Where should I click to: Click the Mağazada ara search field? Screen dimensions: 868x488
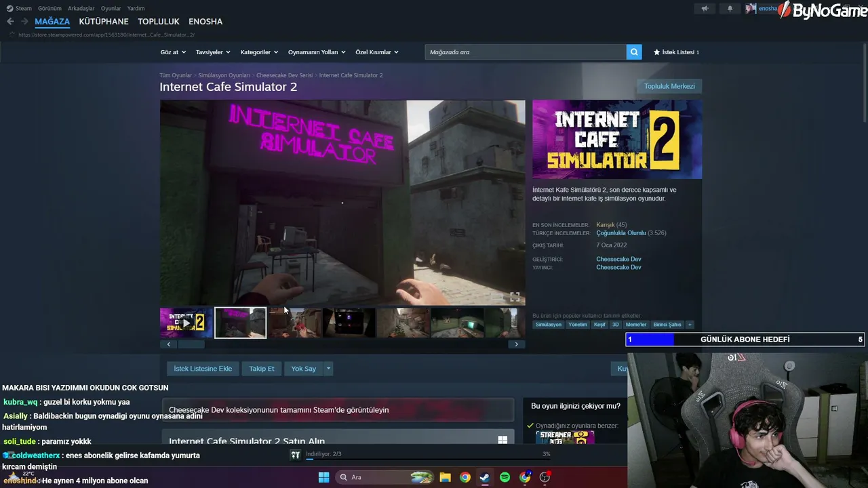[526, 52]
